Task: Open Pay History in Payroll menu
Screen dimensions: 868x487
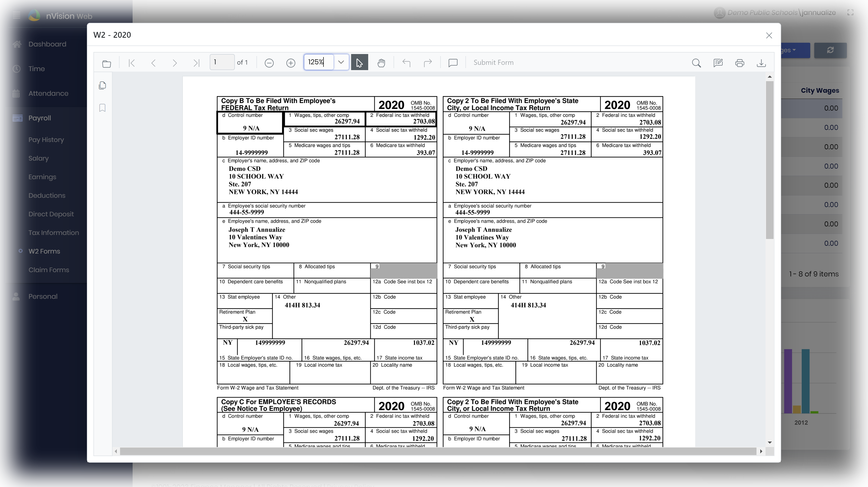Action: coord(46,139)
